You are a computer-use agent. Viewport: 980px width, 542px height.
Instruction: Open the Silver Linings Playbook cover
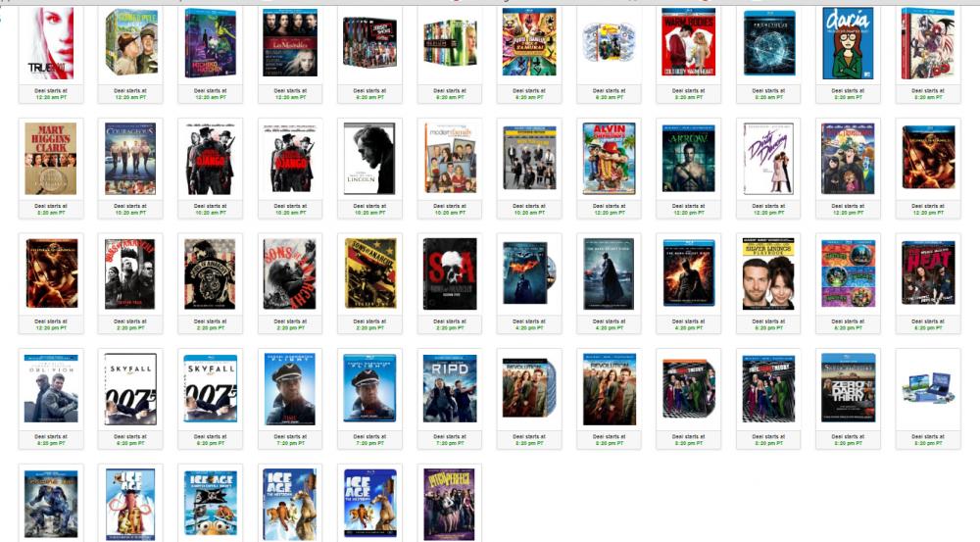point(768,273)
